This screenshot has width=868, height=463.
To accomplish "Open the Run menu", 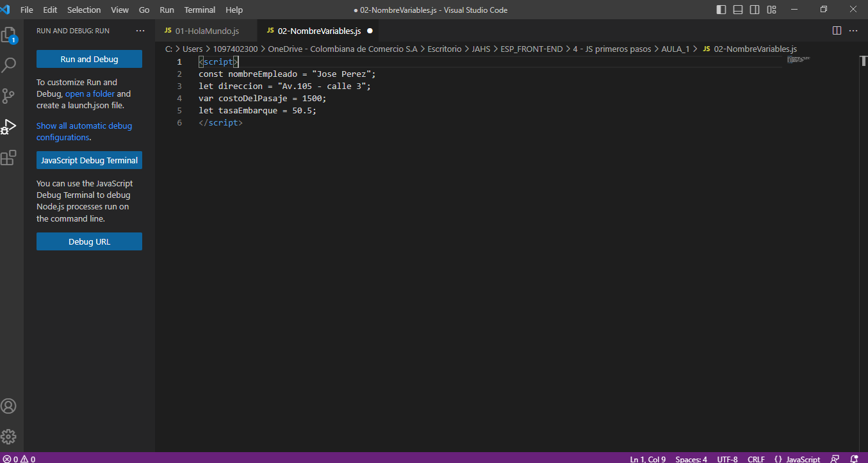I will click(x=167, y=10).
